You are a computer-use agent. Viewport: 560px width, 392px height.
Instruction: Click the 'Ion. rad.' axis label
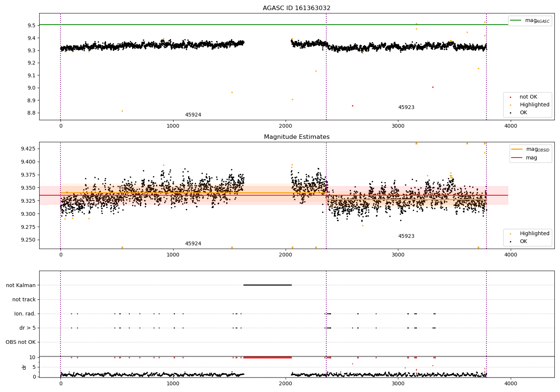coord(25,314)
